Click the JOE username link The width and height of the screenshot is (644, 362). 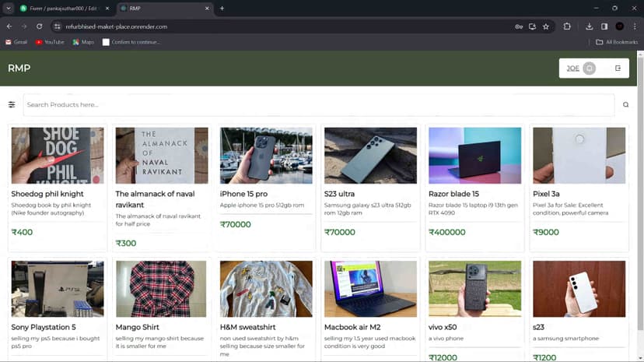point(573,69)
